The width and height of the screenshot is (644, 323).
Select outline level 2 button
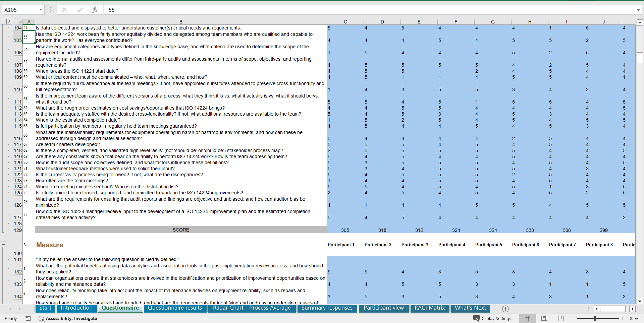tap(9, 22)
